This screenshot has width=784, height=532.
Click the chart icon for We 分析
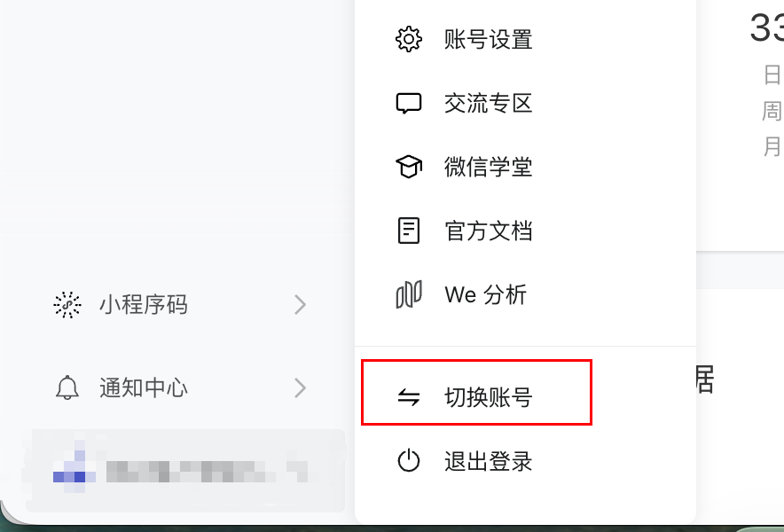pos(409,294)
